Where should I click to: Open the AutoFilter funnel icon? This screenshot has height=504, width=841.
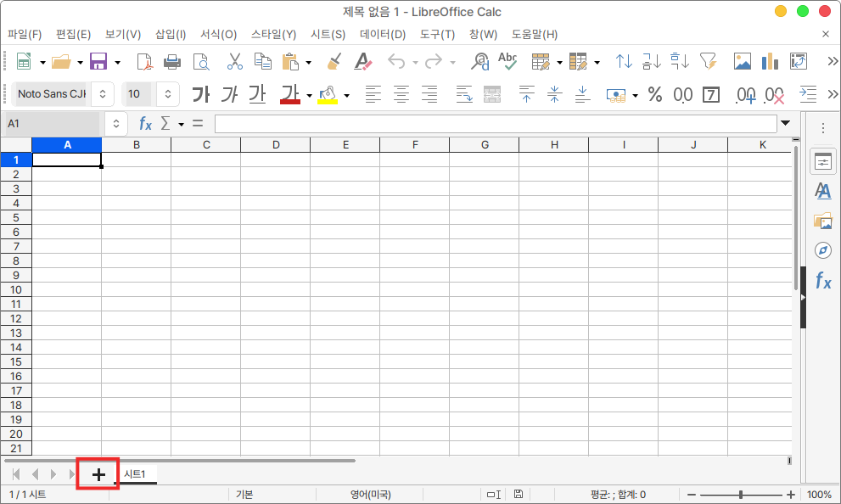707,61
